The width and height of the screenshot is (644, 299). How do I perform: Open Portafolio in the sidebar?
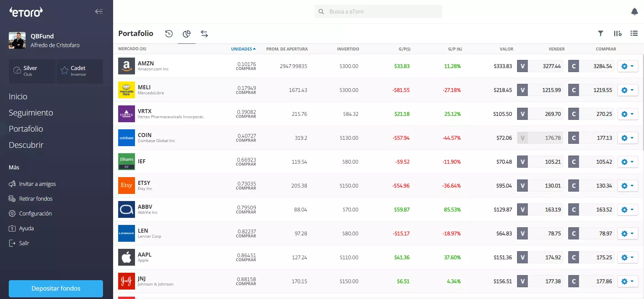pyautogui.click(x=26, y=129)
